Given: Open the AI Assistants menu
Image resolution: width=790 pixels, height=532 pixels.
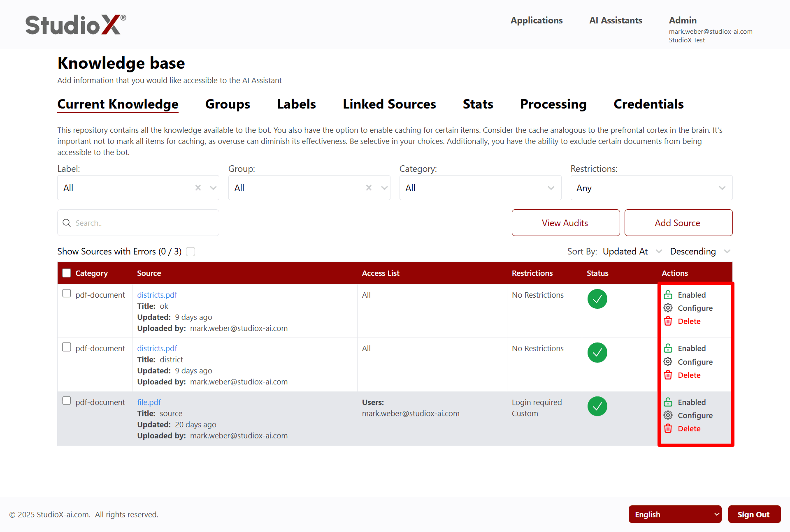Looking at the screenshot, I should click(615, 20).
